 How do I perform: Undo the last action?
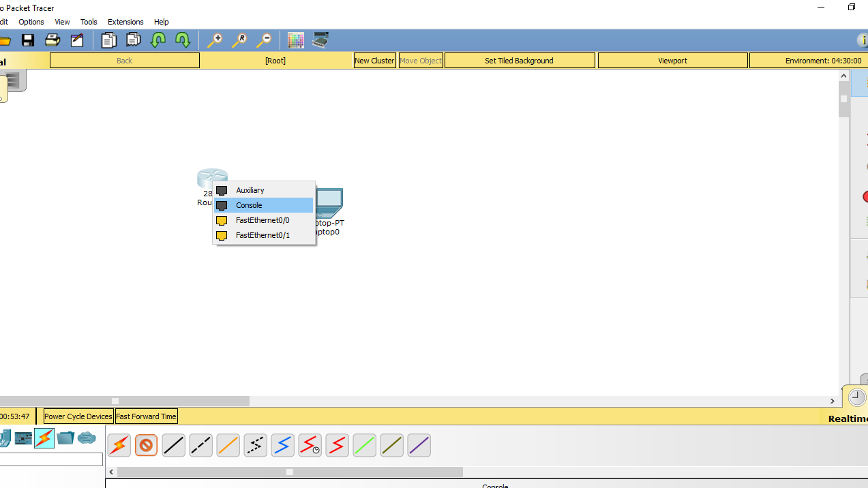[158, 40]
